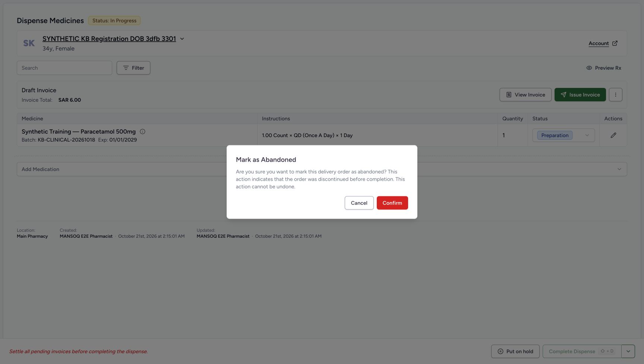Click the Complete Dispense button
Screen dimensions: 644x364
click(582, 351)
